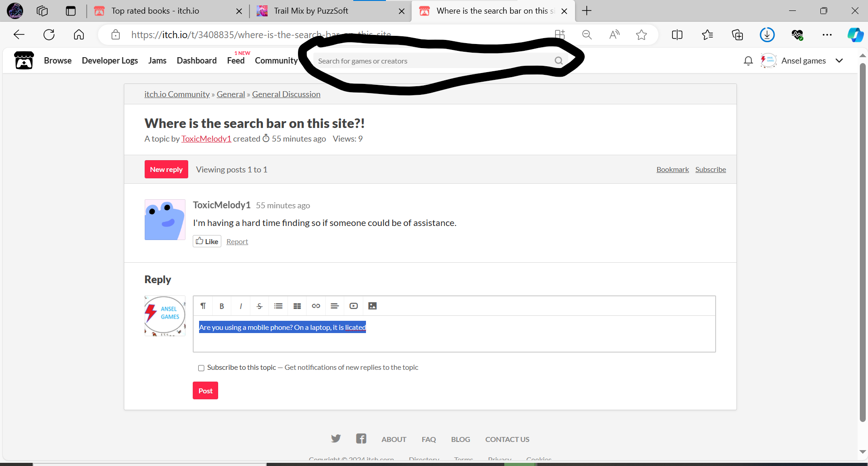Toggle Read aloud in the address bar

click(x=614, y=34)
